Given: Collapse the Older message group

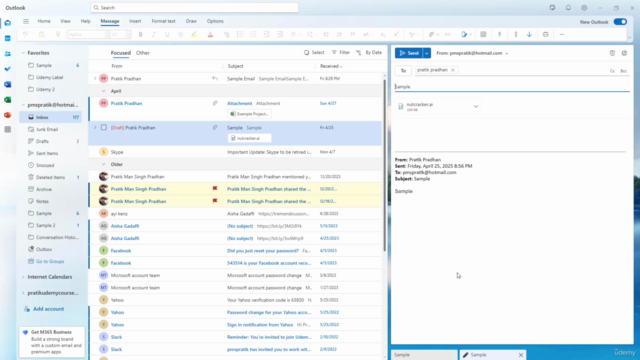Looking at the screenshot, I should 103,164.
